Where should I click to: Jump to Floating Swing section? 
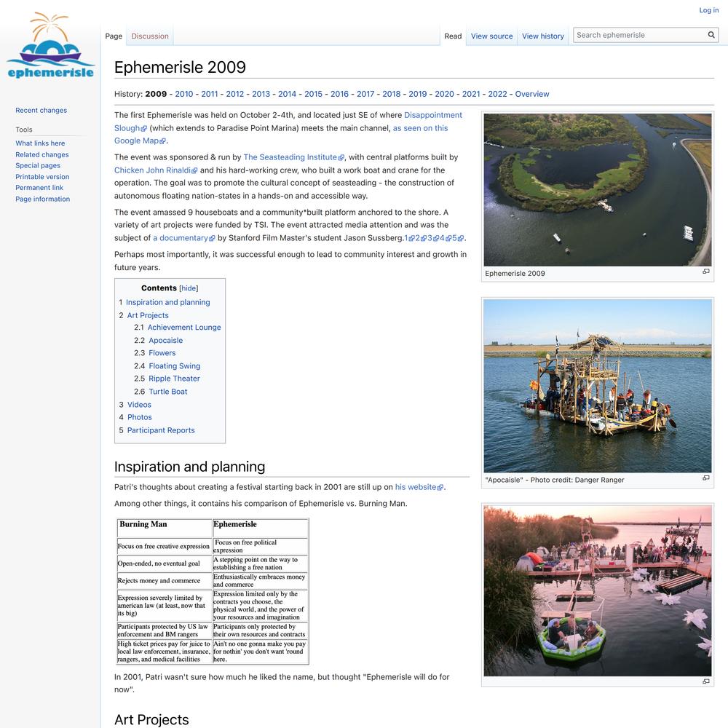click(x=174, y=366)
